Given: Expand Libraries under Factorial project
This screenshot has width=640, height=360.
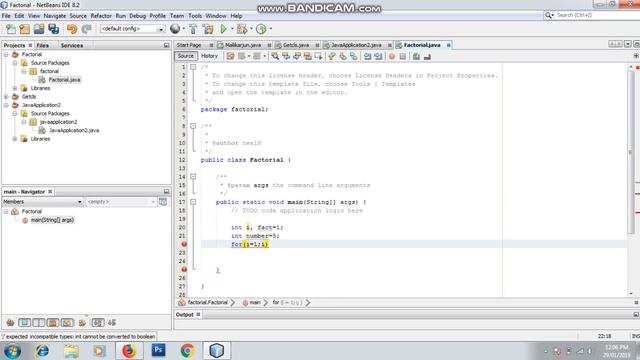Looking at the screenshot, I should (15, 88).
